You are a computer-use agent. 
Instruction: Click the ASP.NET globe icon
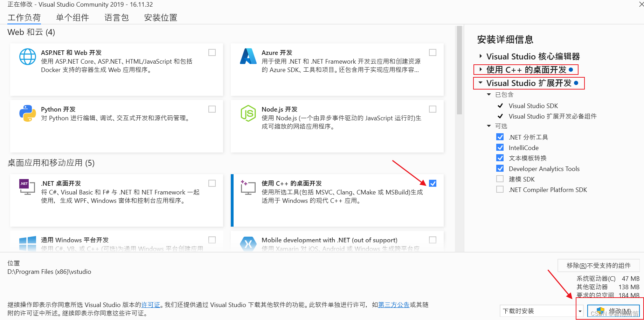28,57
